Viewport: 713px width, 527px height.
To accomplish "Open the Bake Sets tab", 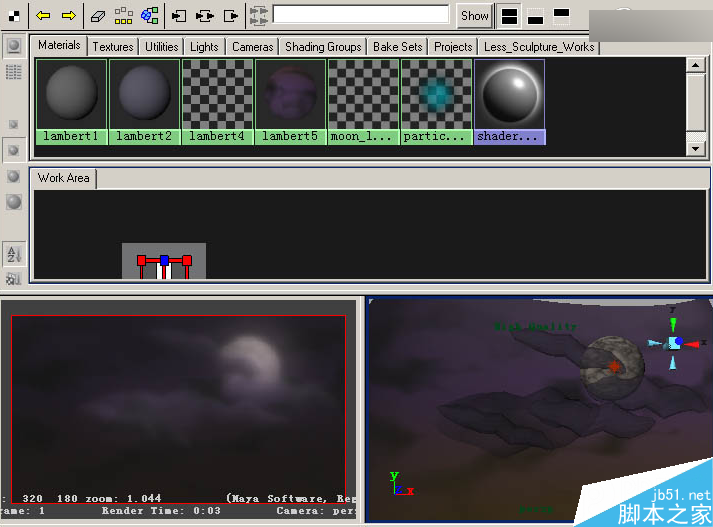I will click(397, 47).
